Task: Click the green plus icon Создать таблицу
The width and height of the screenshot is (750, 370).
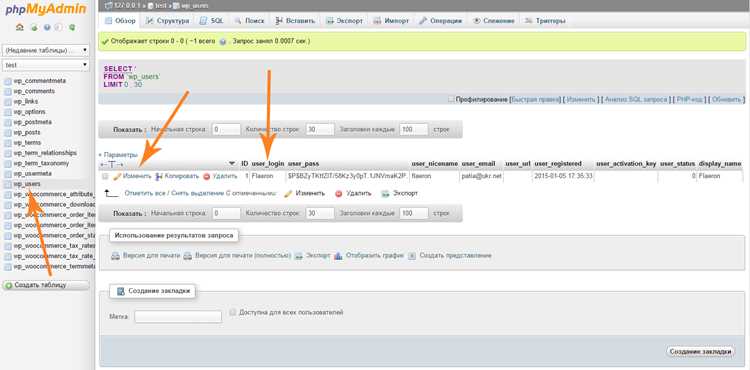Action: tap(8, 285)
